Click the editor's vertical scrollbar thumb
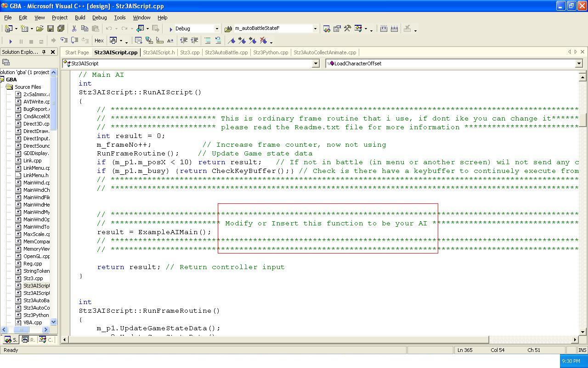This screenshot has width=588, height=368. click(x=582, y=120)
